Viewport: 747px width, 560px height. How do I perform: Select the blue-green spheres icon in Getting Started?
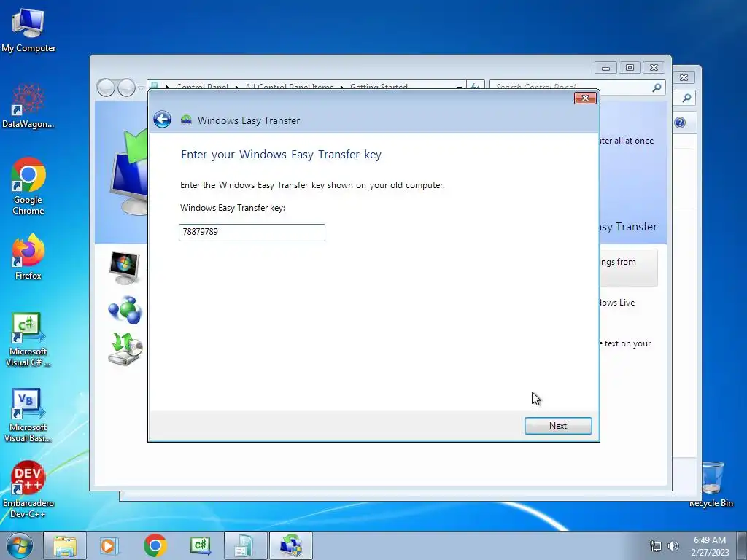[x=125, y=310]
